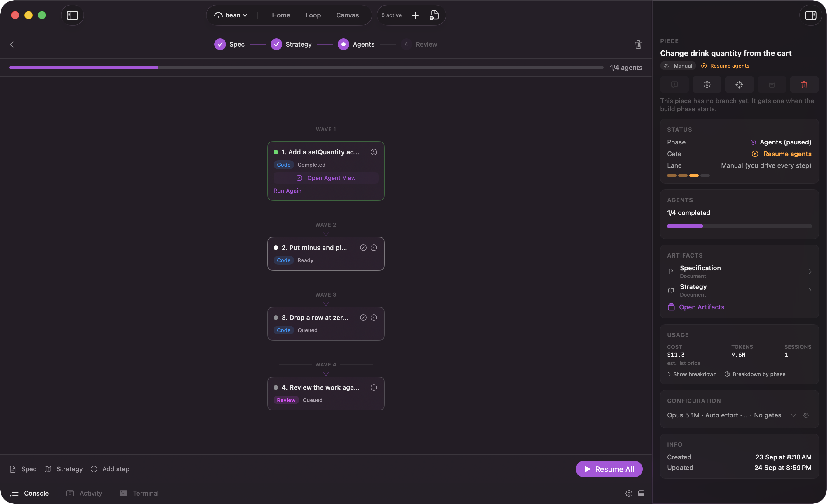Open the bean project dropdown
This screenshot has height=504, width=827.
click(x=231, y=15)
